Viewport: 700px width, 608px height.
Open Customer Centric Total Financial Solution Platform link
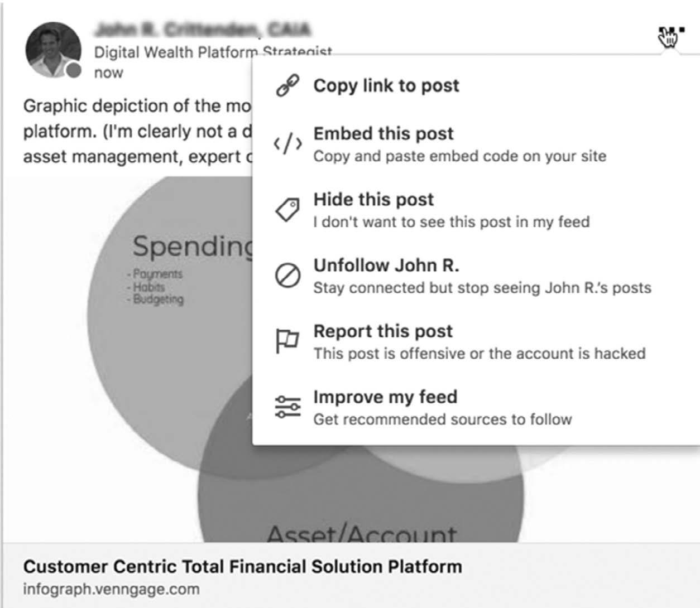243,567
